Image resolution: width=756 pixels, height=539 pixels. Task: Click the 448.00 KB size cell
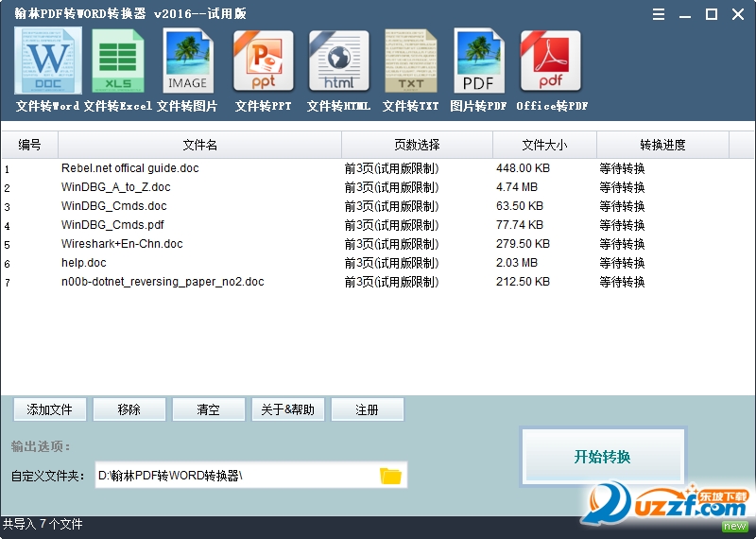click(524, 168)
